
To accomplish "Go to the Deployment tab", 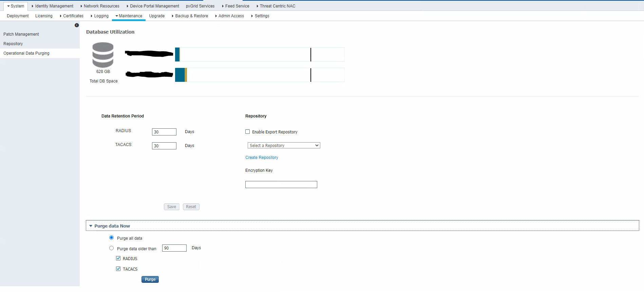I will click(x=18, y=16).
